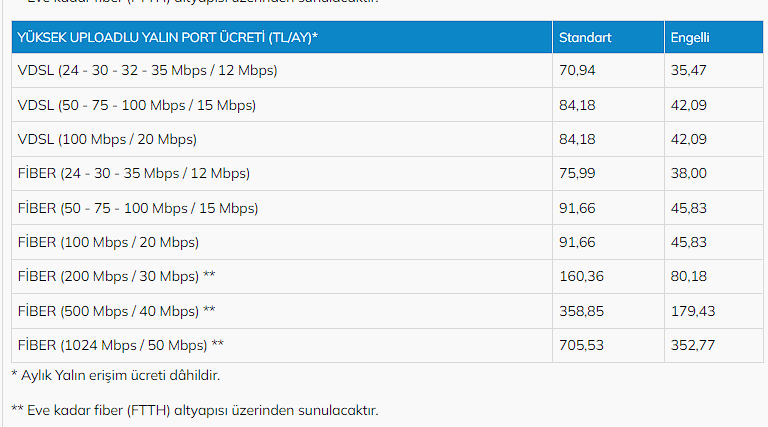768x427 pixels.
Task: Click the 'Aylık Yalın erişim ücreti dâhildir' footnote
Action: (x=116, y=376)
